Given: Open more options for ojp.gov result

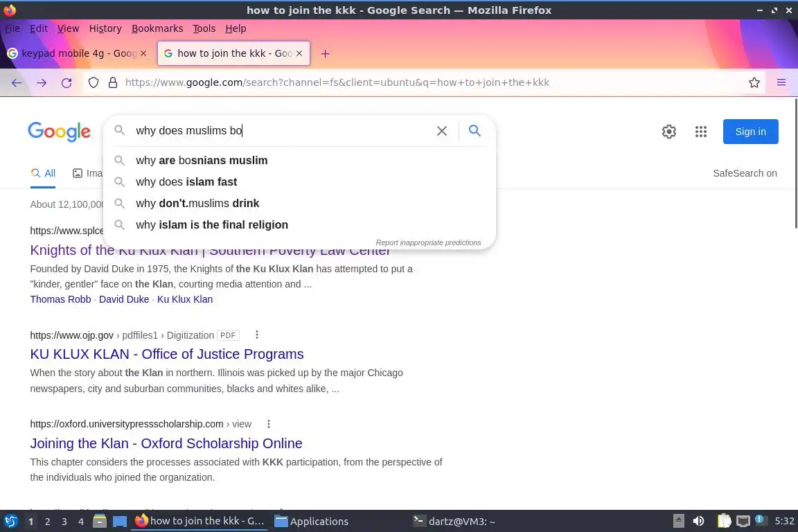Looking at the screenshot, I should coord(257,335).
